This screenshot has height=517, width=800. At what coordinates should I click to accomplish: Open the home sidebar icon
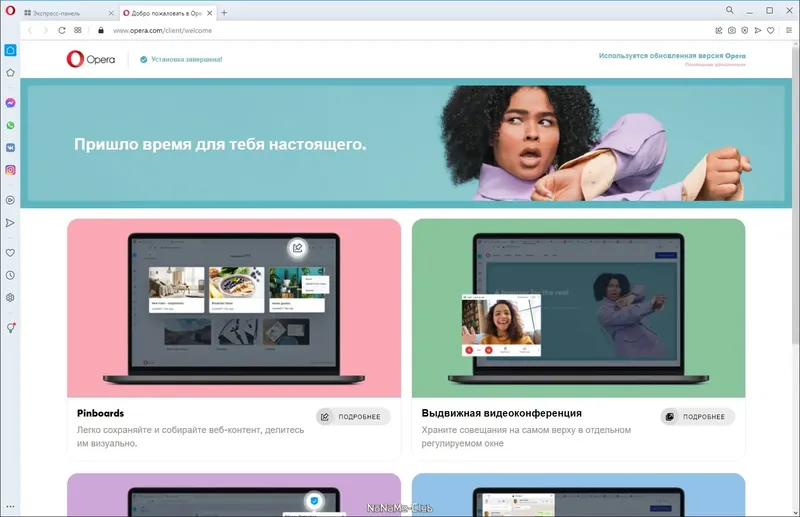[10, 50]
